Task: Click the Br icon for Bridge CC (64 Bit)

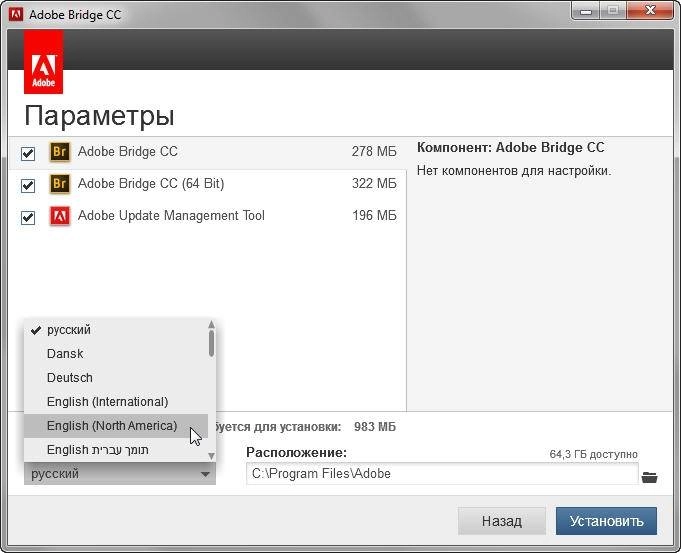Action: point(60,184)
